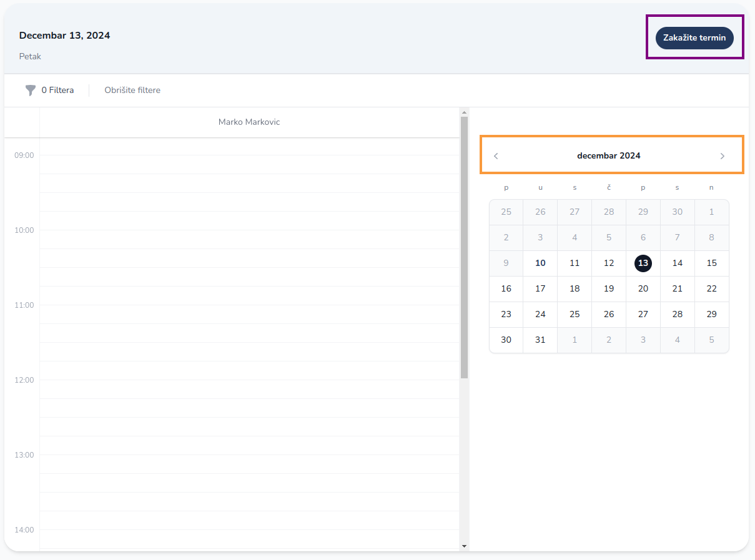Click the Zakažite termin button
This screenshot has height=560, width=755.
point(694,38)
